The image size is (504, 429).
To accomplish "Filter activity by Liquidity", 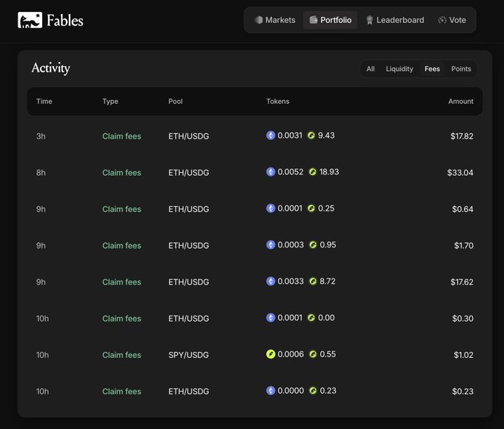I will click(x=399, y=69).
